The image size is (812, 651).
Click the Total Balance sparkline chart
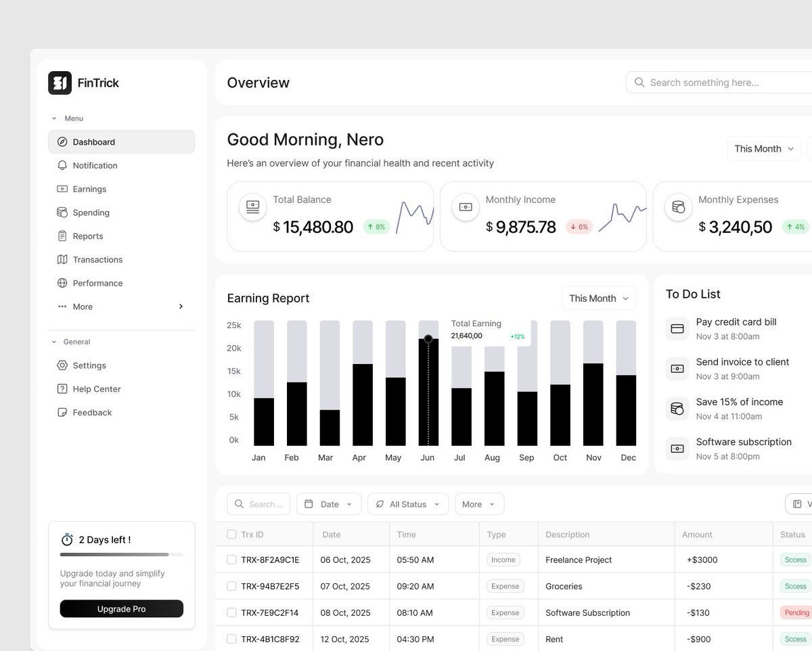point(415,217)
